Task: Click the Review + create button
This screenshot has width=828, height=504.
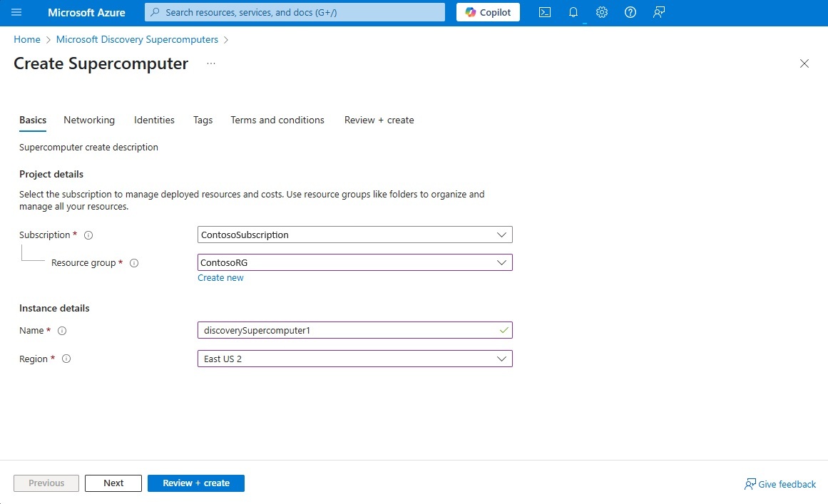Action: pos(196,483)
